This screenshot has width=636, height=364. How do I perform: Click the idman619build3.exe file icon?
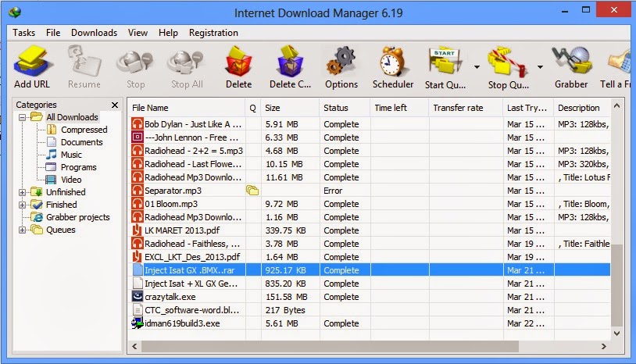tap(138, 323)
